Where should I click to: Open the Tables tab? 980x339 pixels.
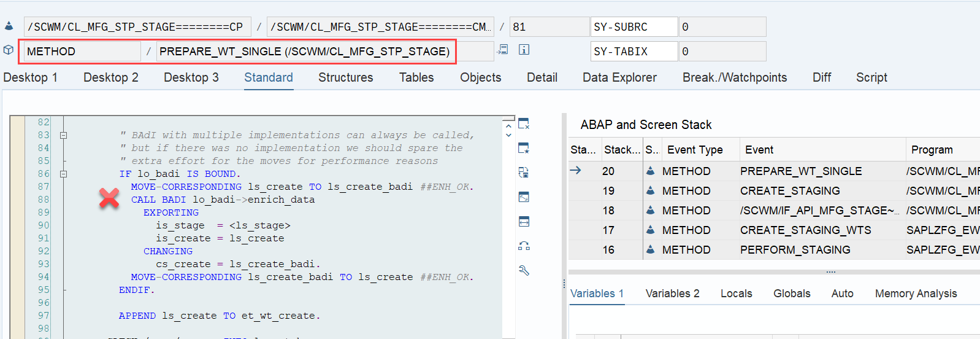coord(416,77)
